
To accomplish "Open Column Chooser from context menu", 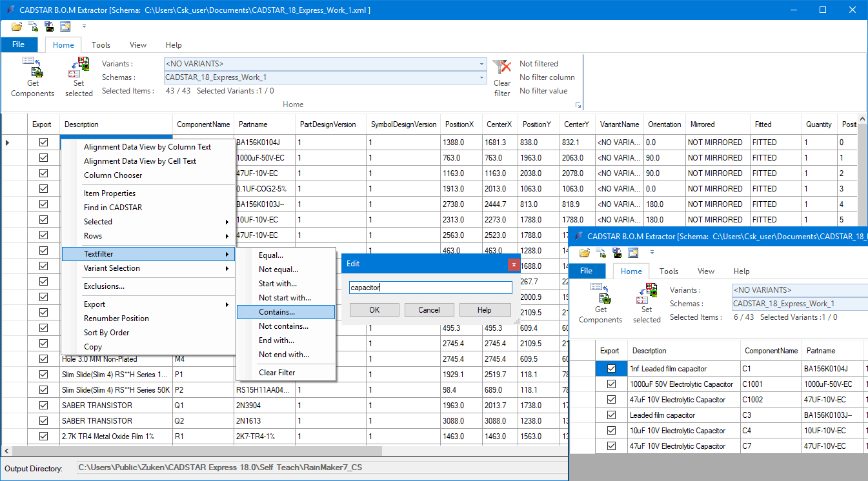I will tap(149, 175).
